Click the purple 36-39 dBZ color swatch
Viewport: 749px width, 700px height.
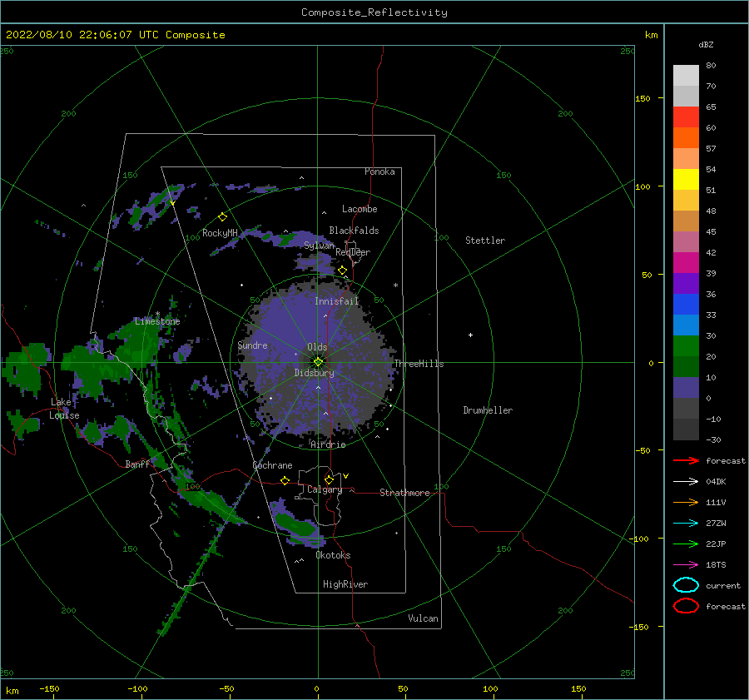[x=686, y=284]
